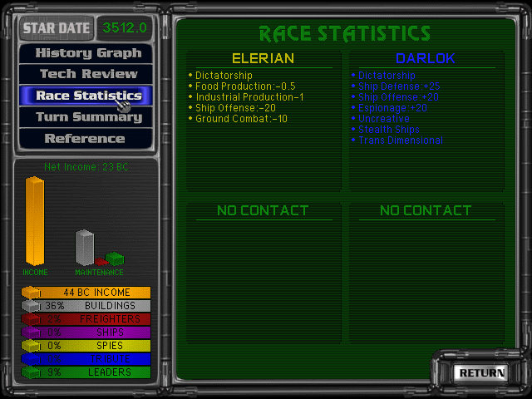Click the gray cube icon beside BUILDINGS
This screenshot has height=399, width=532.
coord(31,306)
